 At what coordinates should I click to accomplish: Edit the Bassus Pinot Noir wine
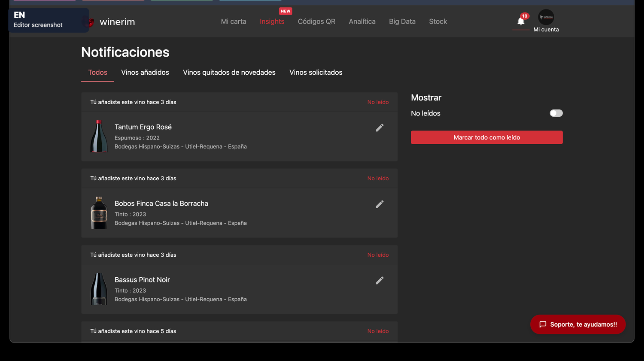tap(380, 281)
